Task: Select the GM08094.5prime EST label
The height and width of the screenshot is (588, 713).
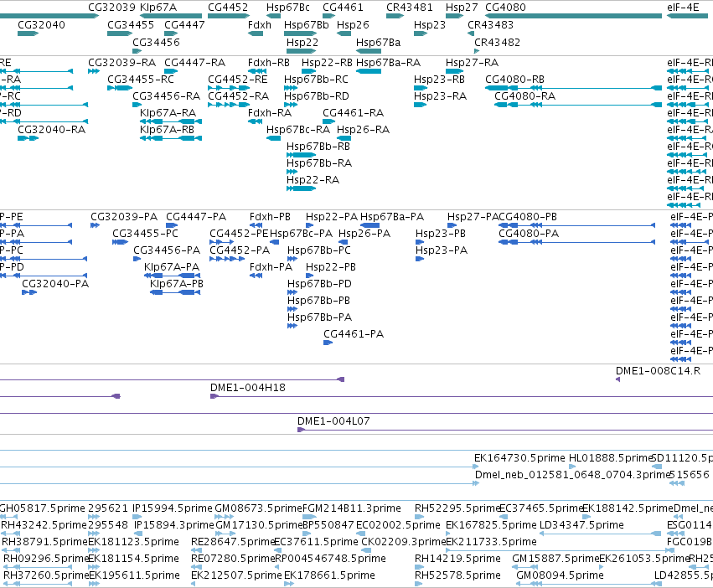Action: (560, 575)
